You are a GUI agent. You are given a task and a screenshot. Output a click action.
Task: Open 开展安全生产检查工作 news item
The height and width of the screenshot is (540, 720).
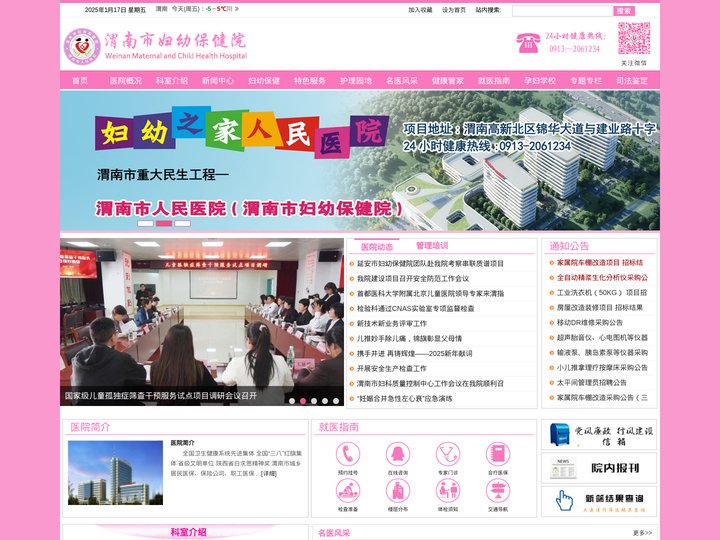392,368
